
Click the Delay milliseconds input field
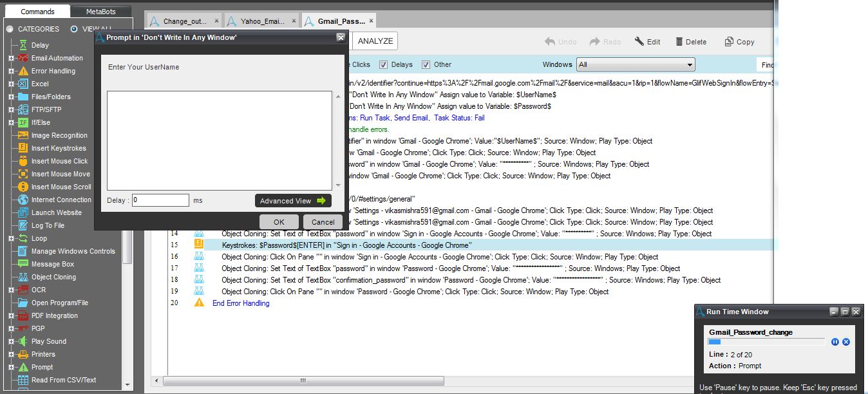point(160,200)
